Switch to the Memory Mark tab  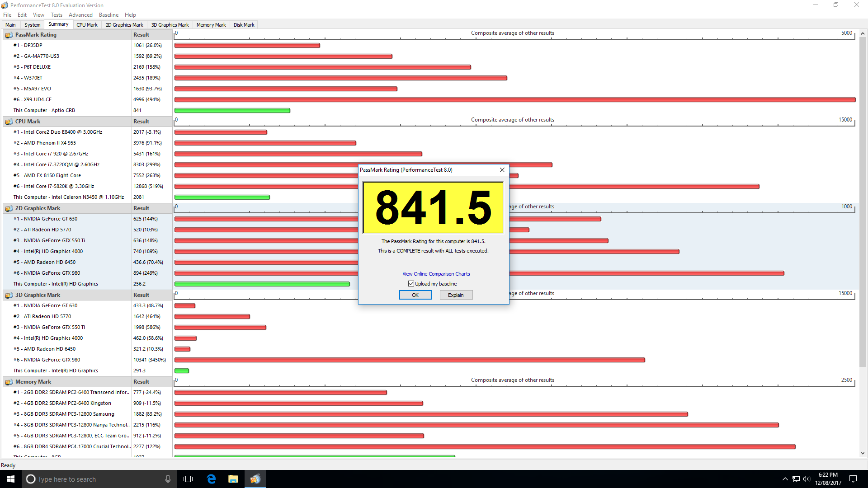(x=211, y=25)
